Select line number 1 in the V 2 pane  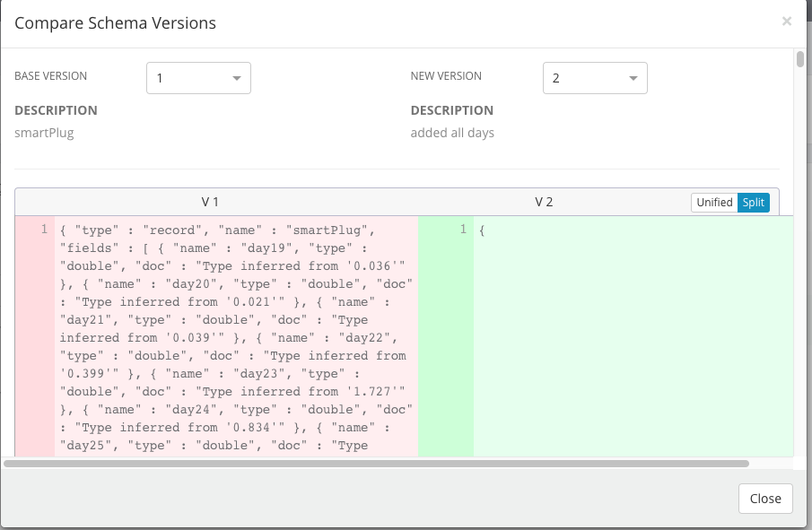click(463, 230)
